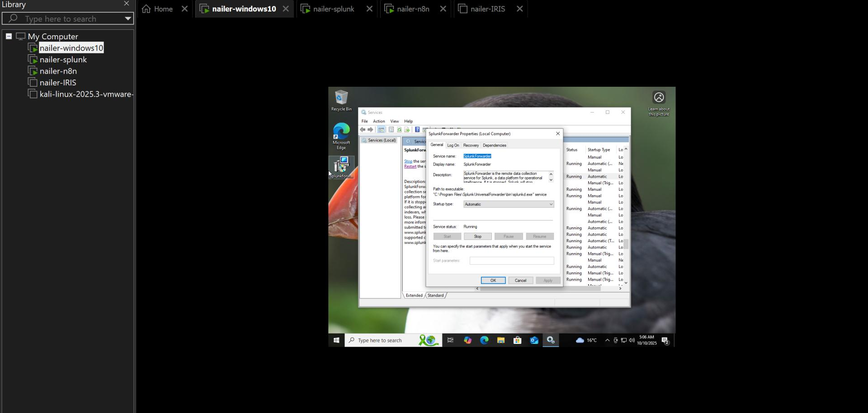This screenshot has height=413, width=868.
Task: Open the View menu in Services
Action: pyautogui.click(x=395, y=121)
